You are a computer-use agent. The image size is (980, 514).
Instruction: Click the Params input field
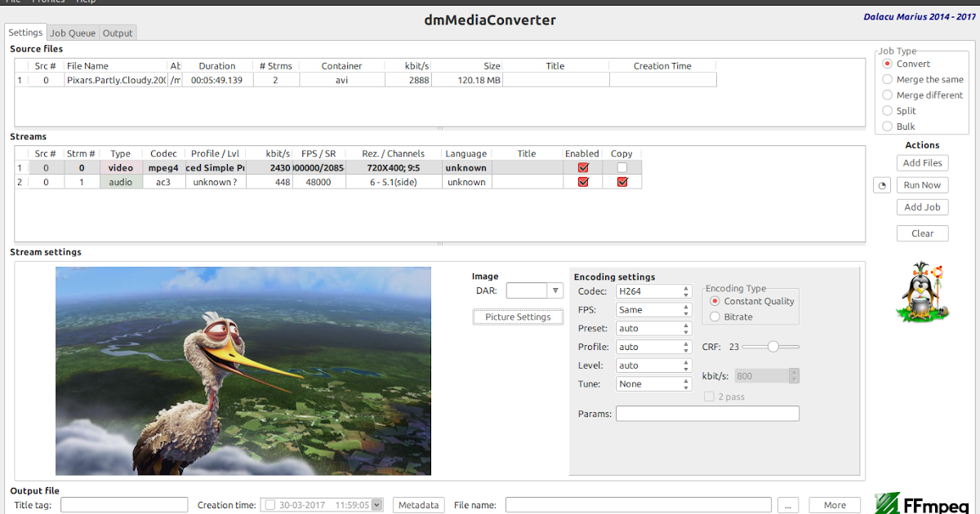coord(707,414)
